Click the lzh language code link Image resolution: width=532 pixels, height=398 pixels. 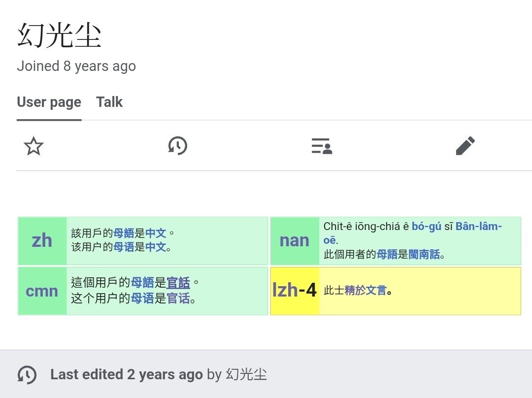tap(285, 291)
